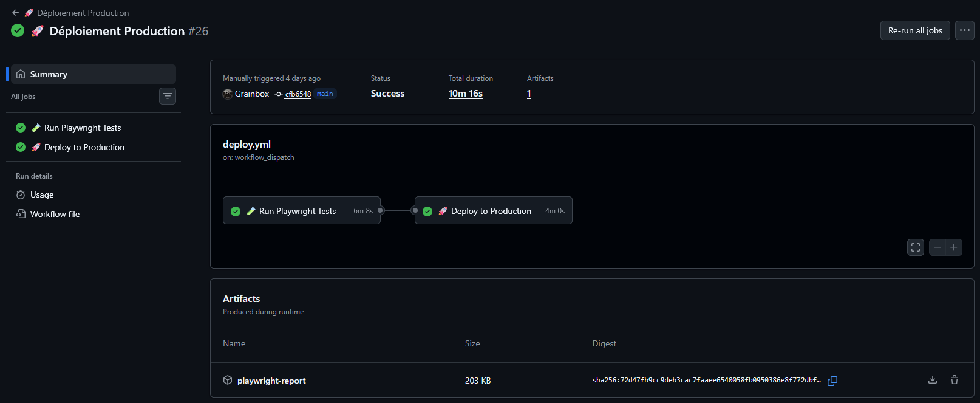Click the main branch label
The image size is (980, 403).
tap(325, 94)
